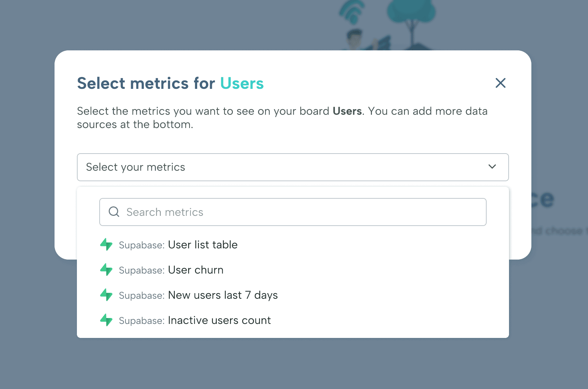Click the Select your metrics placeholder text
588x389 pixels.
click(x=136, y=167)
